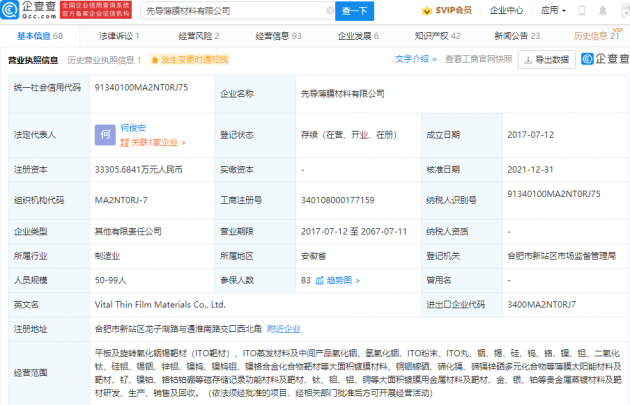Switch to the 经营风险 tab
630x405 pixels.
point(199,36)
